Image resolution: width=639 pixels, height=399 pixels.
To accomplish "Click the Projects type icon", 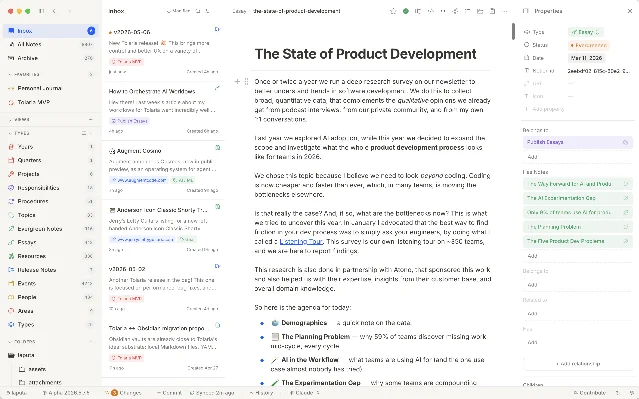I will (x=11, y=174).
